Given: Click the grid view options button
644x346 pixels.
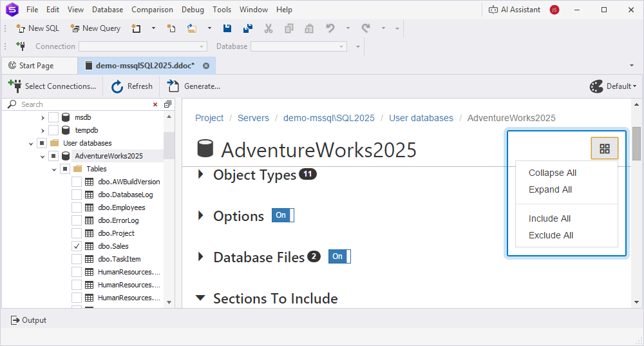Looking at the screenshot, I should pyautogui.click(x=605, y=148).
